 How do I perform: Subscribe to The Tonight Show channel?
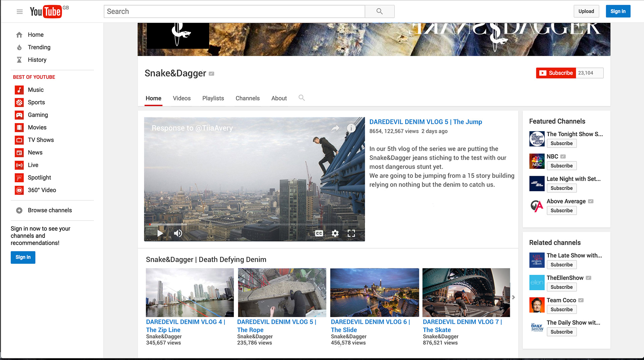pyautogui.click(x=561, y=143)
